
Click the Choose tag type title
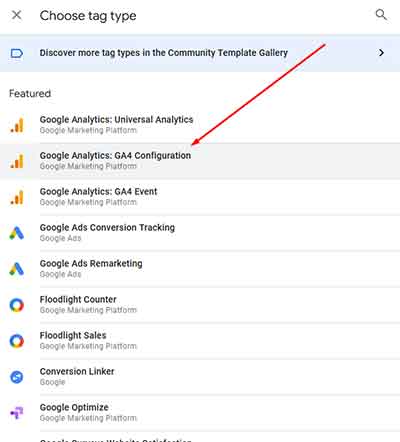point(88,16)
